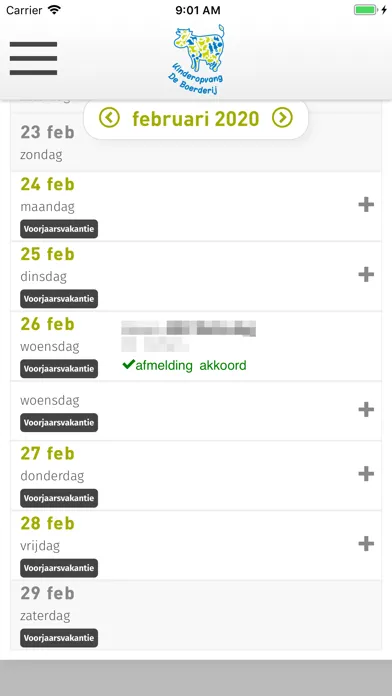392x696 pixels.
Task: Select Voorjaarsvakantie badge under 27 feb
Action: coord(59,498)
